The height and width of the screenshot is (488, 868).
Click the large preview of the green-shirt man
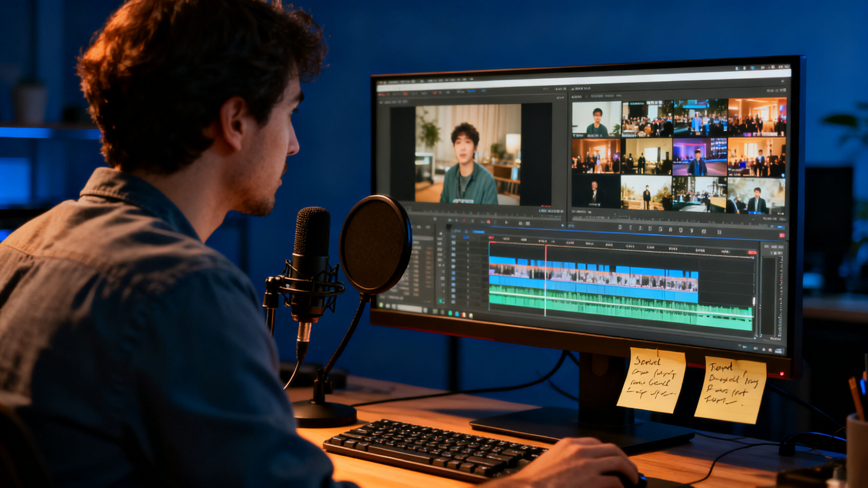coord(468,155)
